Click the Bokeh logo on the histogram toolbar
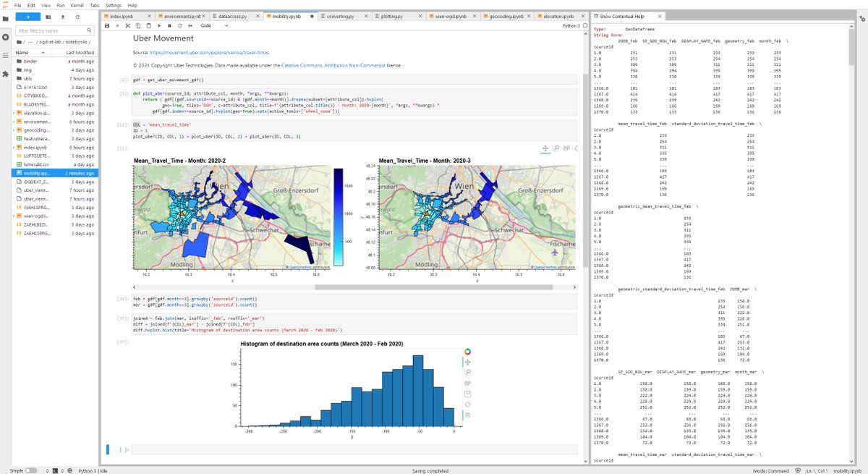The height and width of the screenshot is (474, 868). (467, 352)
